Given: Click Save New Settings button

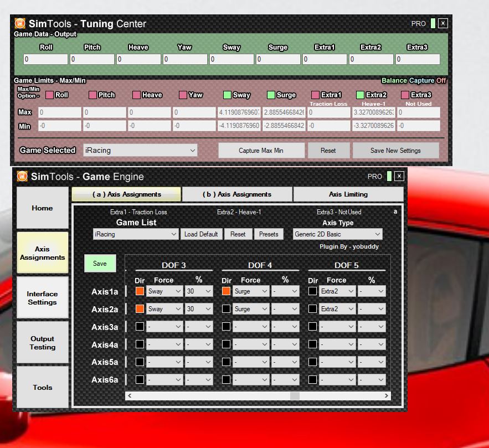Looking at the screenshot, I should (x=395, y=151).
